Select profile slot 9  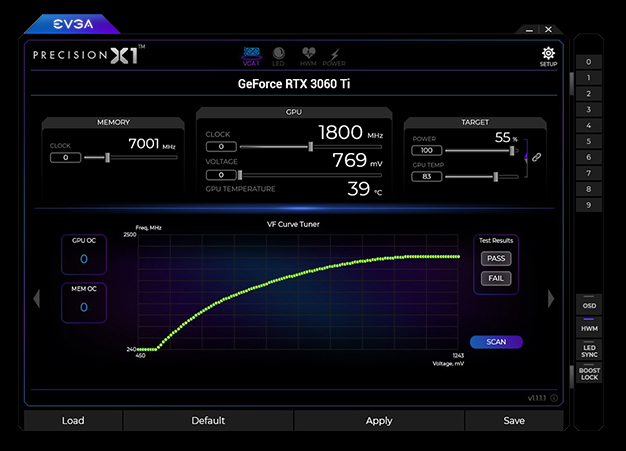click(588, 205)
